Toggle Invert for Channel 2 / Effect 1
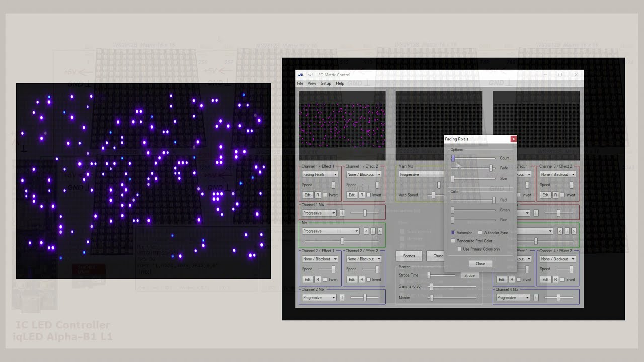 325,279
